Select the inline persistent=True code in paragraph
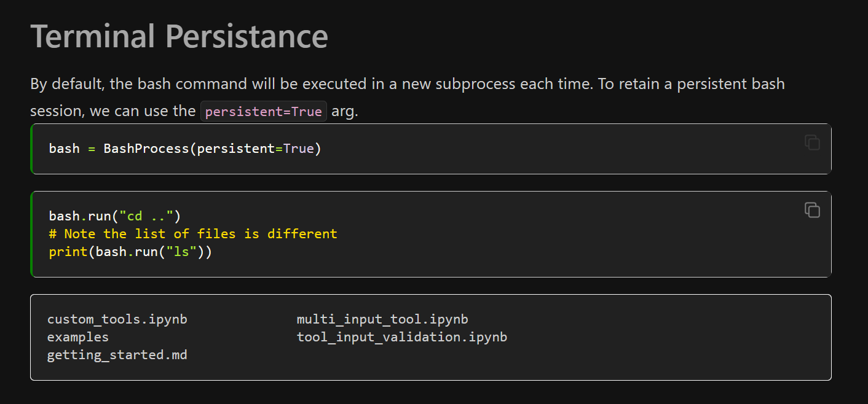868x404 pixels. [264, 112]
